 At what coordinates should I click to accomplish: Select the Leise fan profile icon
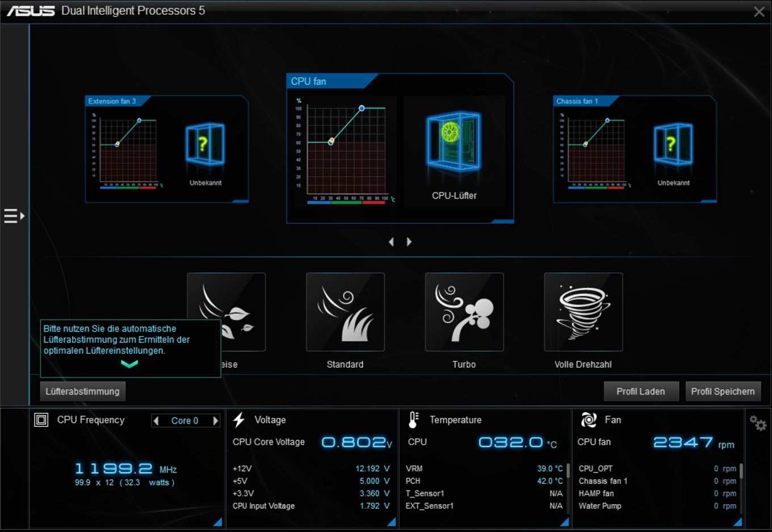pyautogui.click(x=226, y=312)
